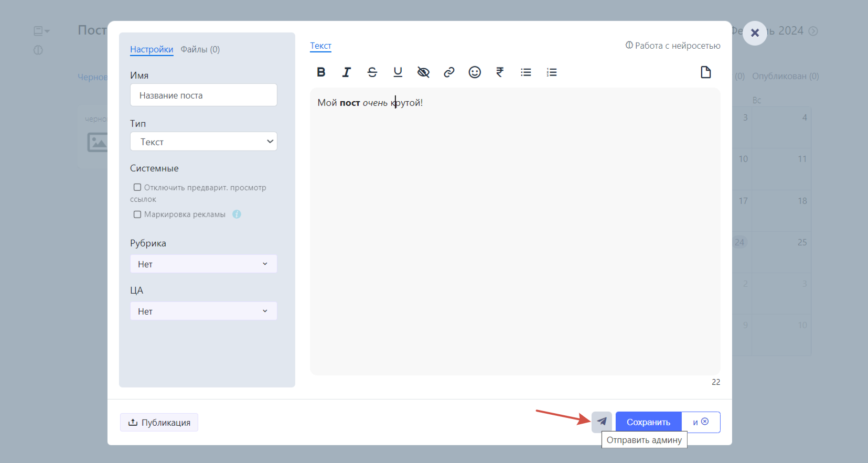Screen dimensions: 868x463
Task: Switch to the Настройки tab
Action: (152, 49)
